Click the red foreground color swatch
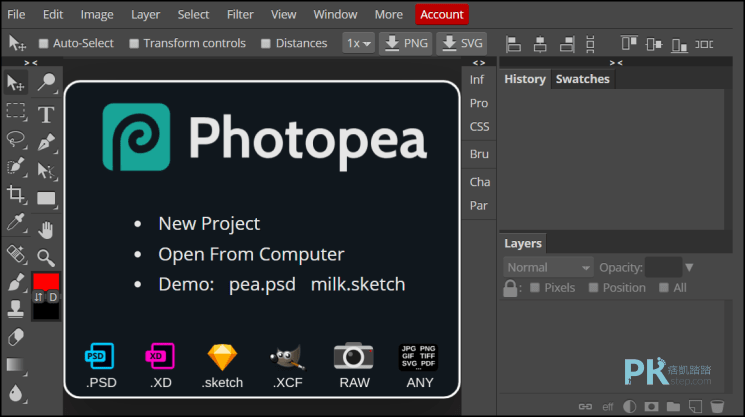This screenshot has width=745, height=417. coord(46,281)
